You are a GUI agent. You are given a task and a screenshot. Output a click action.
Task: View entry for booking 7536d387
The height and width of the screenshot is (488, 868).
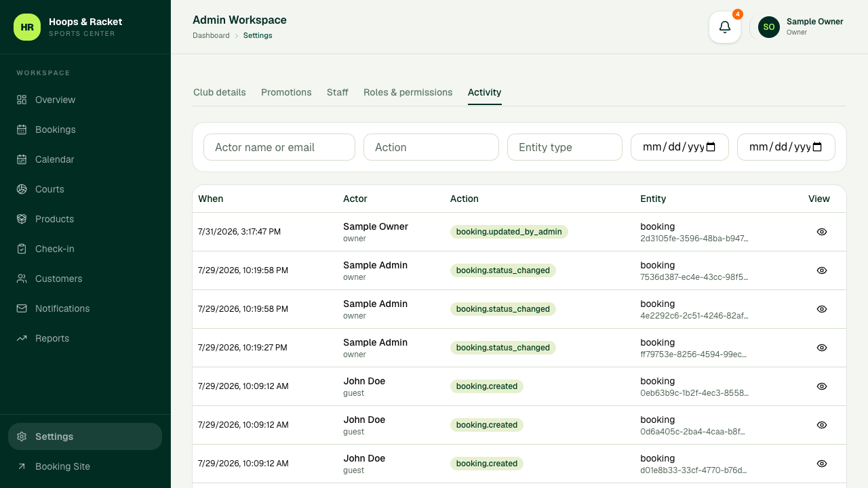pyautogui.click(x=822, y=270)
